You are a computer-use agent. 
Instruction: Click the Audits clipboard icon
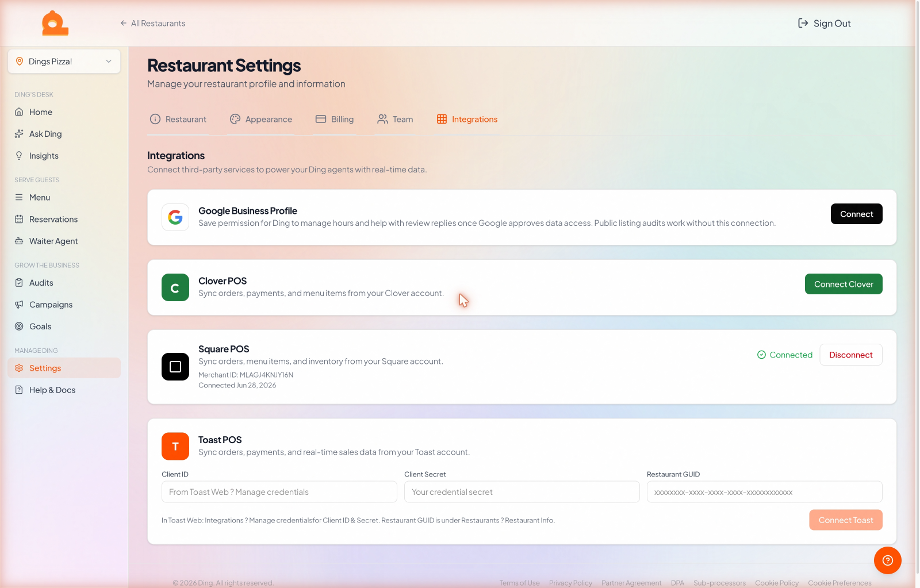[x=19, y=283]
